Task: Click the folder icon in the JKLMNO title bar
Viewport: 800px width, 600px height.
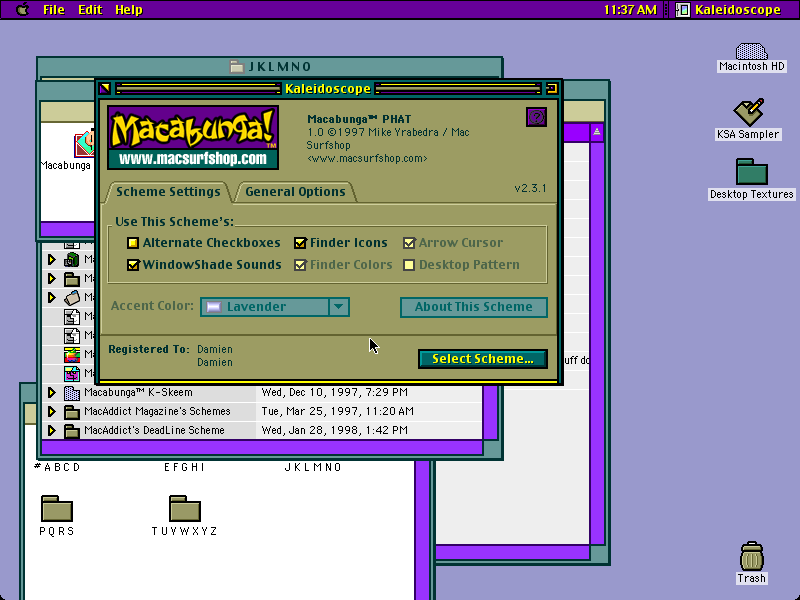Action: tap(236, 67)
